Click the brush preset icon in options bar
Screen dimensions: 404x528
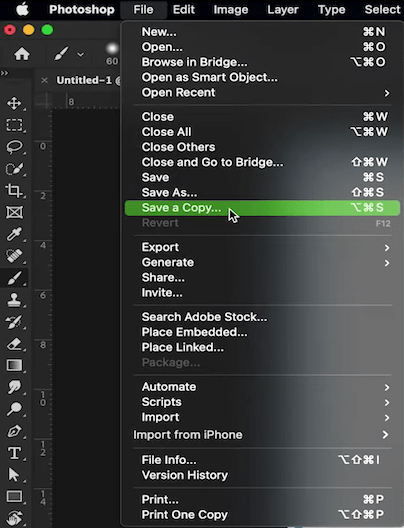[x=61, y=54]
